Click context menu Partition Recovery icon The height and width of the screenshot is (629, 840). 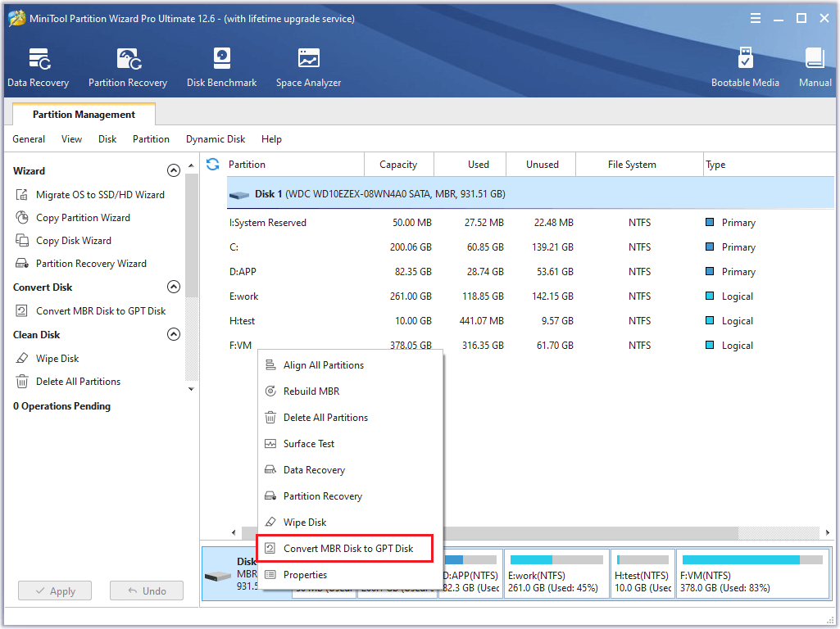click(x=270, y=496)
